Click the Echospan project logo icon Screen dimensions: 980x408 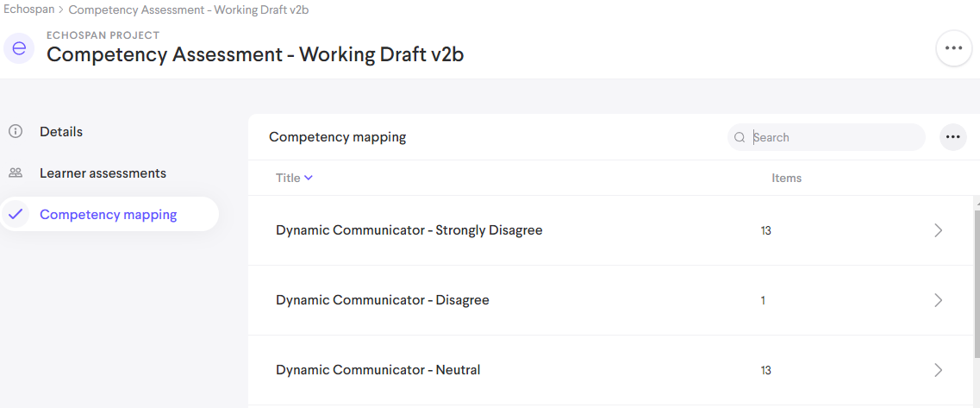[19, 47]
